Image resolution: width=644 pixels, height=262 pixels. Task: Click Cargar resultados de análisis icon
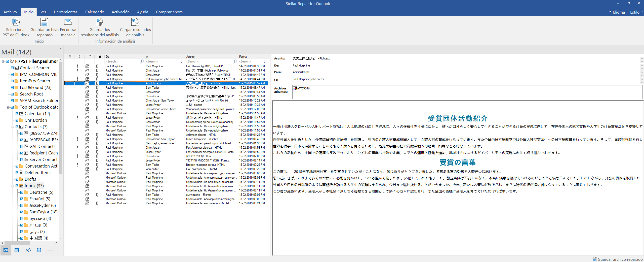coord(135,22)
